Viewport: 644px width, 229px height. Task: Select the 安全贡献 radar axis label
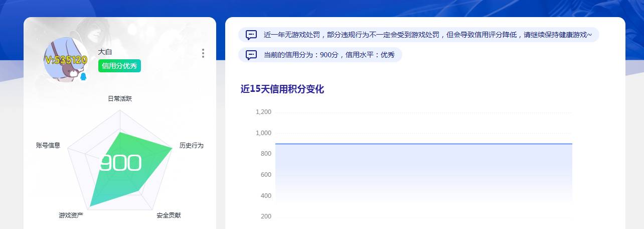pyautogui.click(x=169, y=215)
